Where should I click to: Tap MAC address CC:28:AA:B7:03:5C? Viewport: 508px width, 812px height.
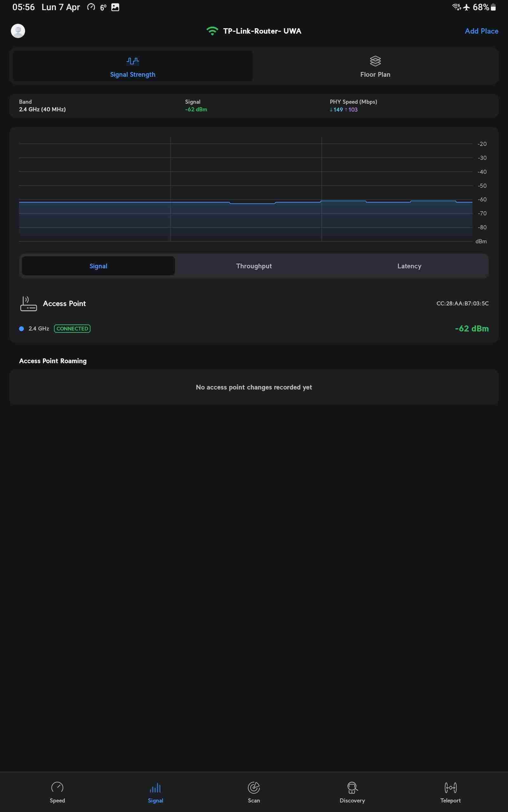coord(462,303)
